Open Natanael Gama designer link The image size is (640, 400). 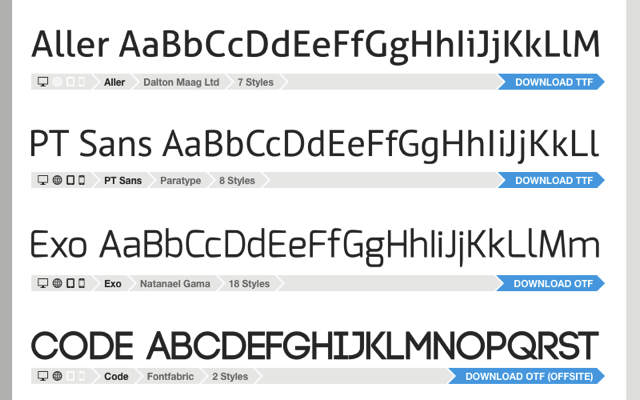(175, 284)
